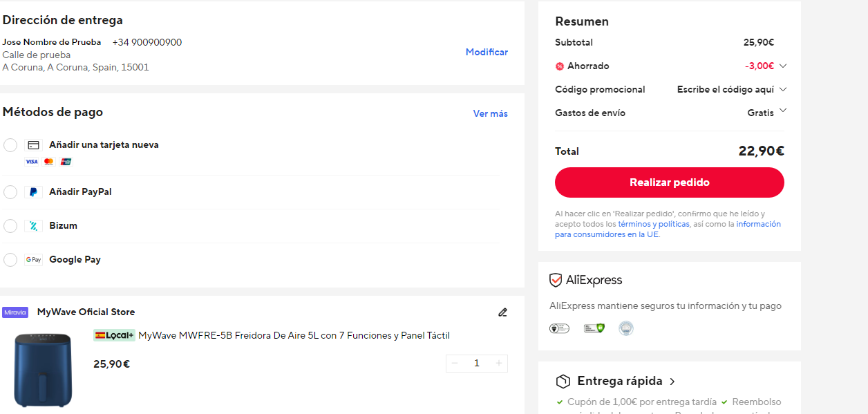
Task: Click the Modificar address link
Action: coord(487,53)
